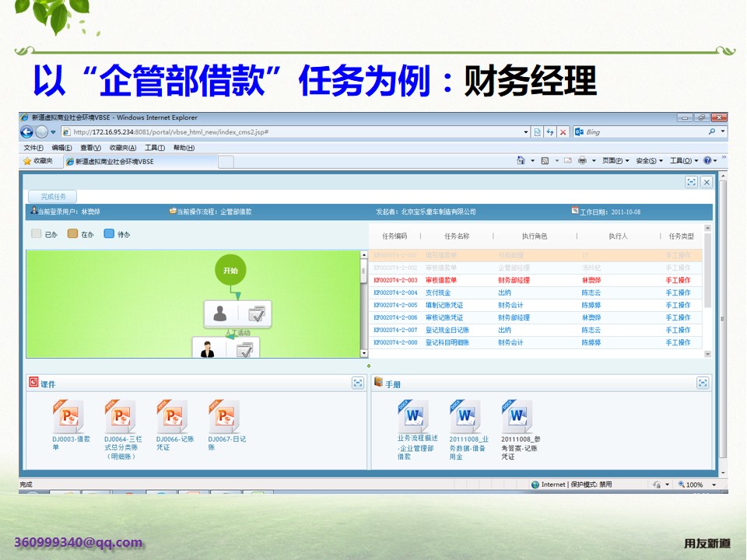Open the DJ0003-借款单 PowerPoint file
This screenshot has width=747, height=560.
coord(69,424)
